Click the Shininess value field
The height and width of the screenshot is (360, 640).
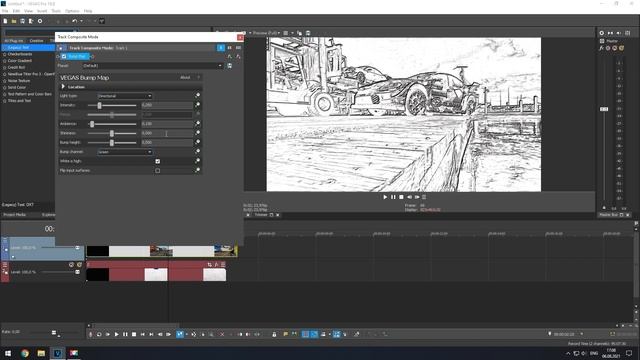[x=167, y=133]
